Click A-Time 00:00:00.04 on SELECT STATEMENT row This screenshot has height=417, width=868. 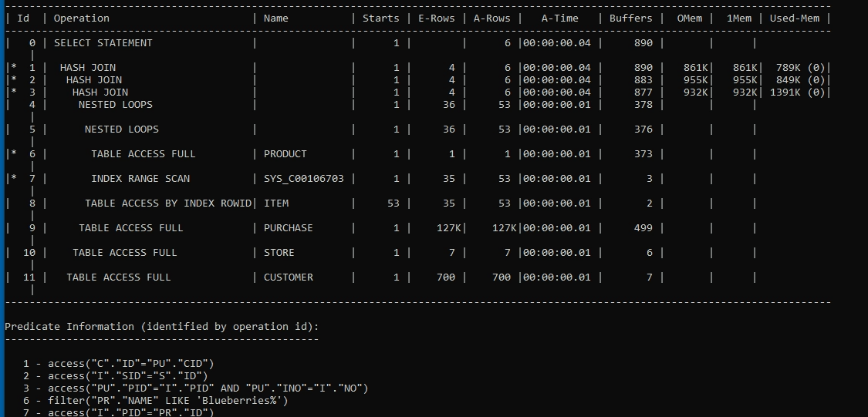(556, 42)
